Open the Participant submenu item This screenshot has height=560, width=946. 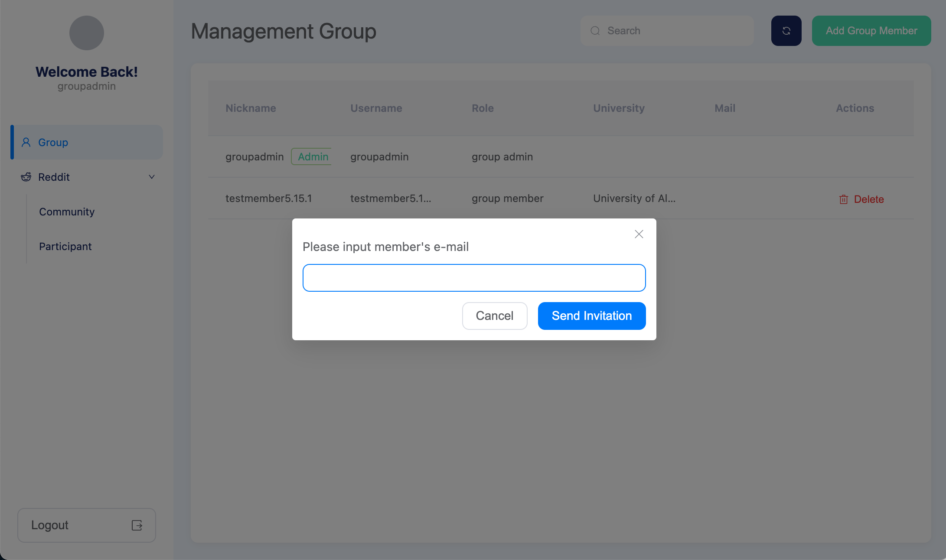65,246
